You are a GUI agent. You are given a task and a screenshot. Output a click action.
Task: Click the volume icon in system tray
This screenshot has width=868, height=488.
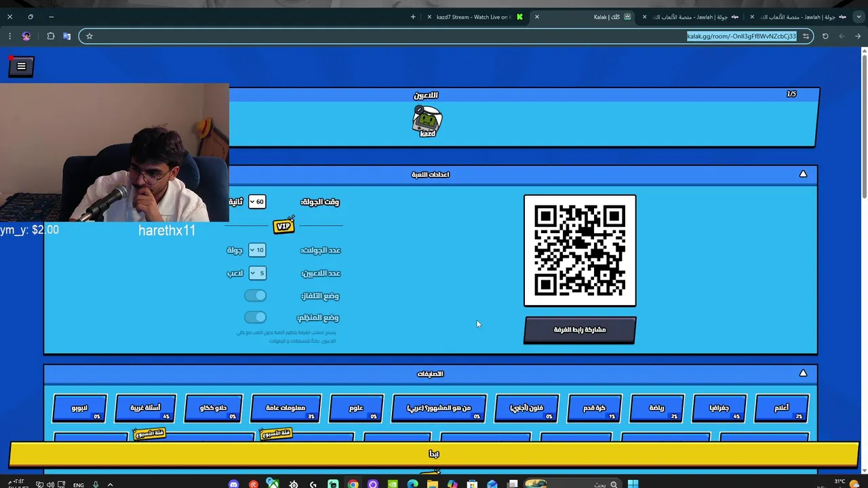click(50, 484)
